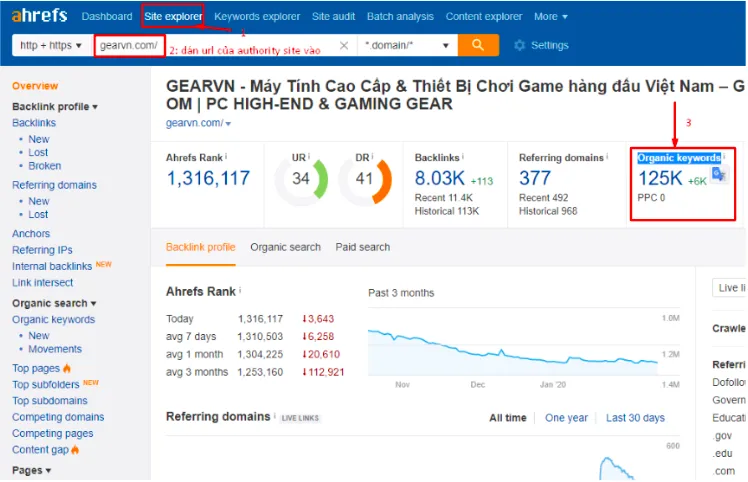Open the http + https protocol dropdown

[50, 46]
